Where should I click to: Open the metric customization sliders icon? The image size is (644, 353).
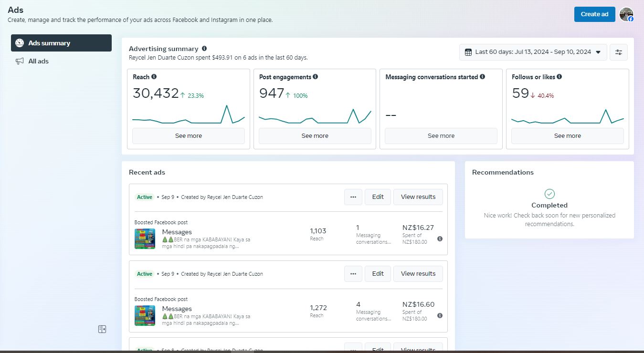(x=619, y=52)
